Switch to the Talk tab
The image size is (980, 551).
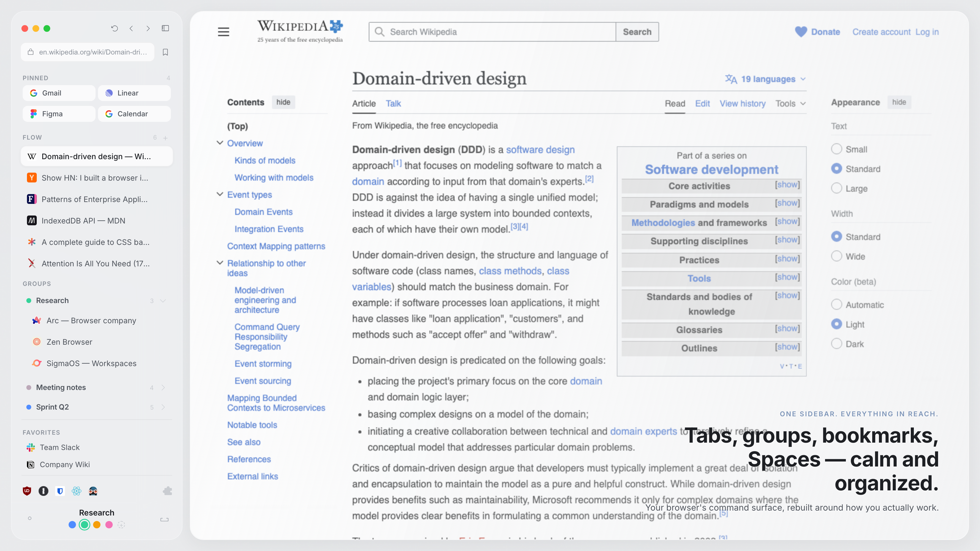click(393, 103)
